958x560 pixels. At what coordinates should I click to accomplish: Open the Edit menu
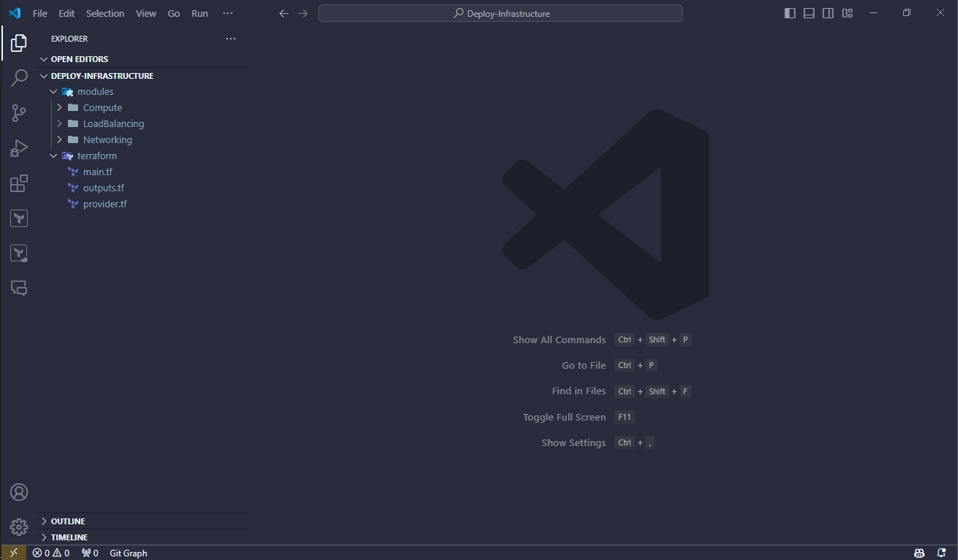pyautogui.click(x=66, y=13)
